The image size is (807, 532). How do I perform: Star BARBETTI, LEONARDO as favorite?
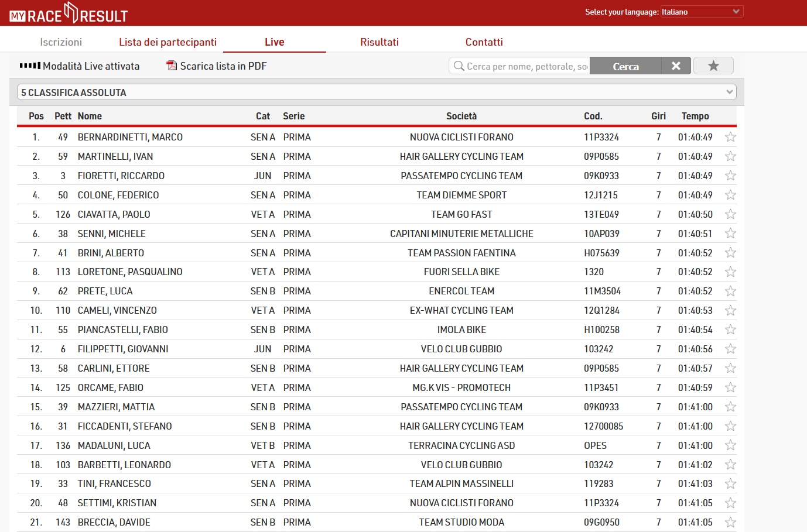730,465
